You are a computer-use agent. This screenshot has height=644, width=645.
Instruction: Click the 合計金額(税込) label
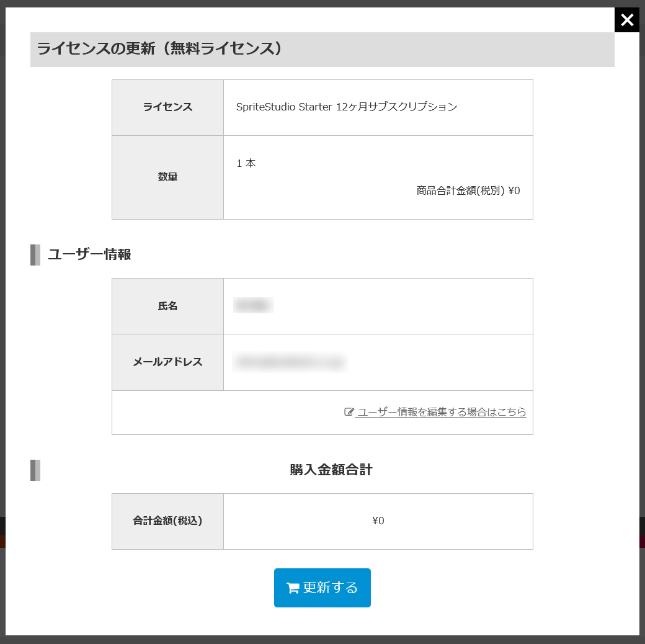pyautogui.click(x=167, y=521)
